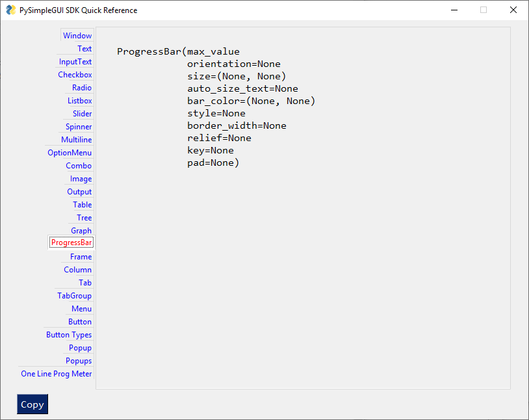Viewport: 529px width, 420px height.
Task: Show the InputText reference
Action: click(75, 61)
